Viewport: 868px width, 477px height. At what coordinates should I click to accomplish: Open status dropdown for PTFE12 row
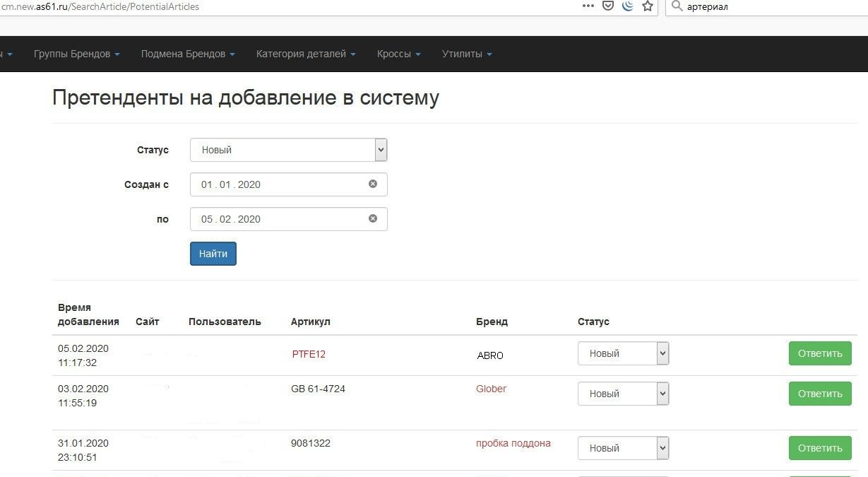click(x=623, y=353)
